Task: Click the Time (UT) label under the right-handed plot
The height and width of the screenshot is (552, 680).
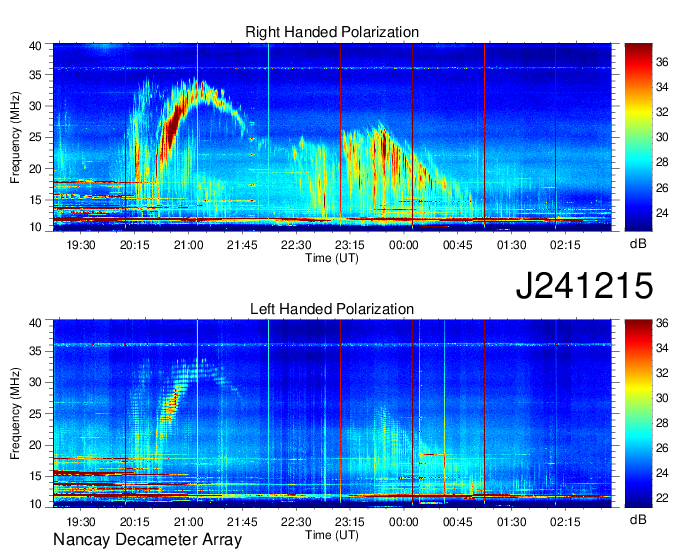Action: click(x=332, y=258)
